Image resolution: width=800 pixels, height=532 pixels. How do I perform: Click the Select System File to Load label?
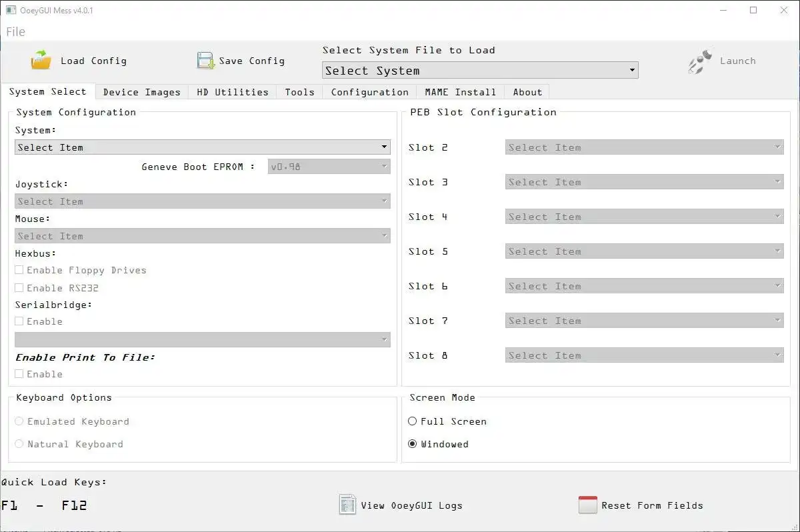coord(409,50)
